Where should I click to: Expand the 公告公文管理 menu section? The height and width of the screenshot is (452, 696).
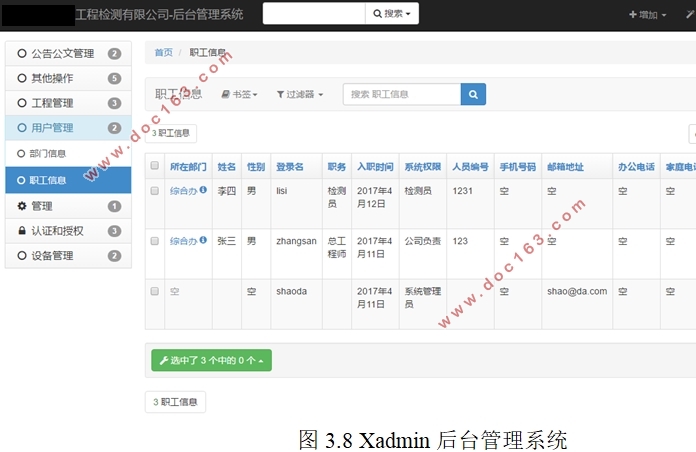68,54
